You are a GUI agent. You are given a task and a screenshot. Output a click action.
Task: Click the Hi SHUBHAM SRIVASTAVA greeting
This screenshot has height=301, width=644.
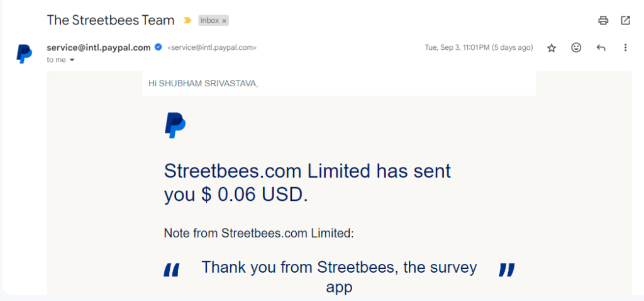click(203, 84)
